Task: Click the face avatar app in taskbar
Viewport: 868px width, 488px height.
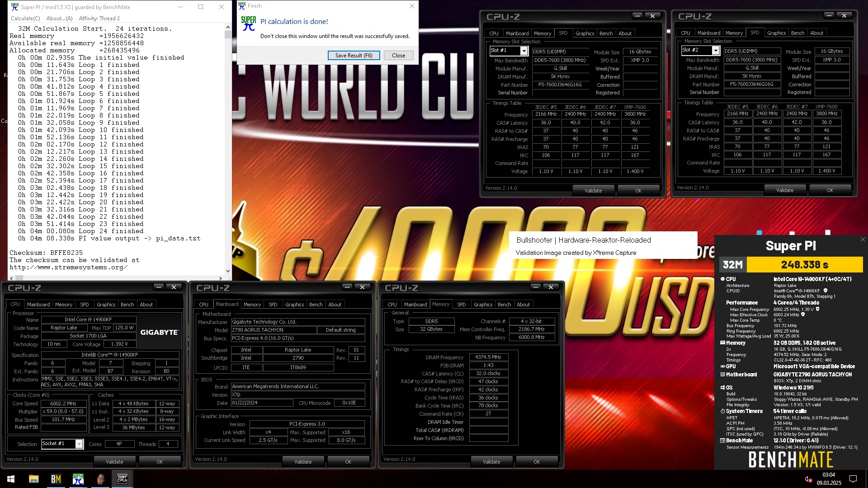Action: pyautogui.click(x=100, y=479)
